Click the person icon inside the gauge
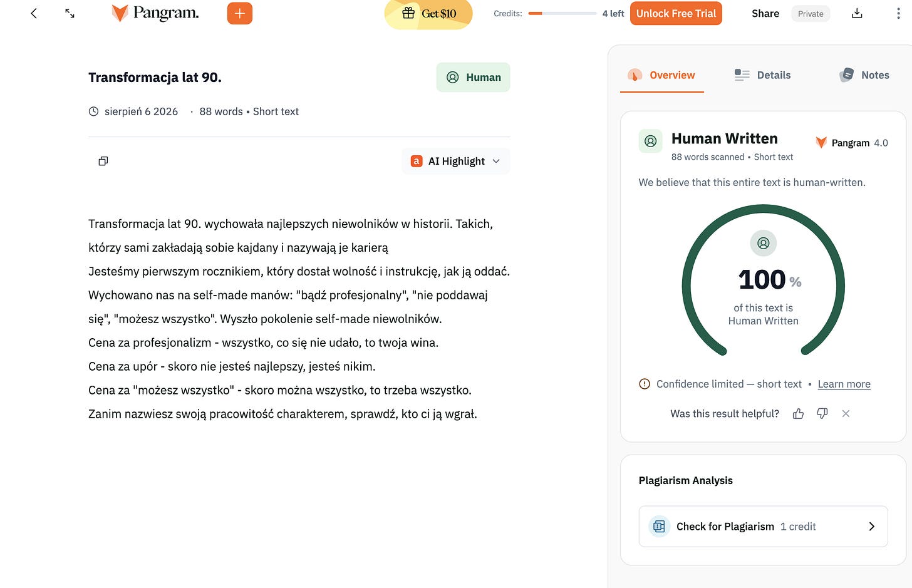Screen dimensions: 912x588 pos(764,243)
